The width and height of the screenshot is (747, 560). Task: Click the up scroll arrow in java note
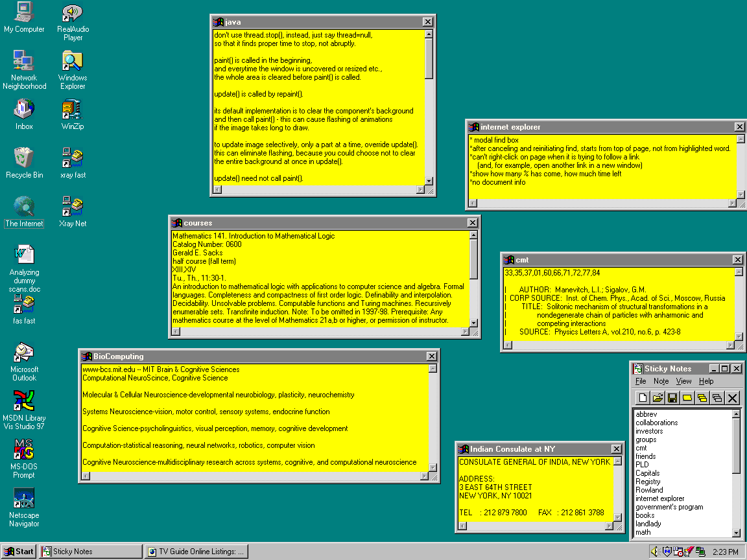pos(429,34)
